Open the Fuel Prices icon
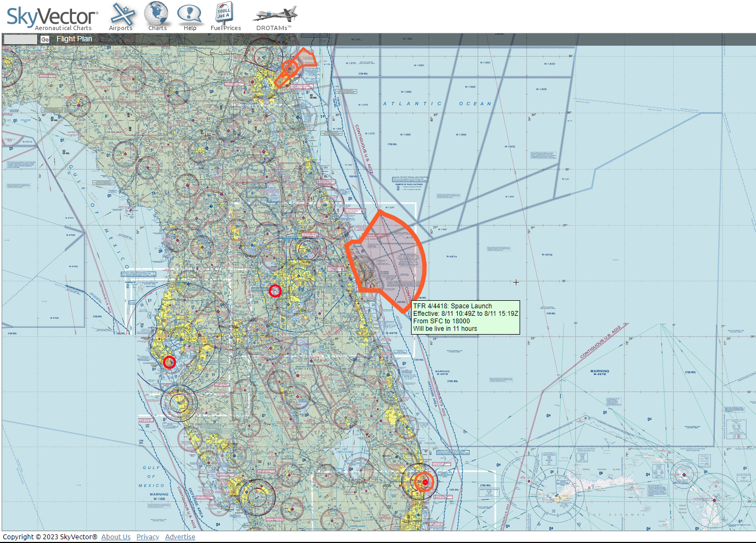This screenshot has height=543, width=756. click(225, 17)
